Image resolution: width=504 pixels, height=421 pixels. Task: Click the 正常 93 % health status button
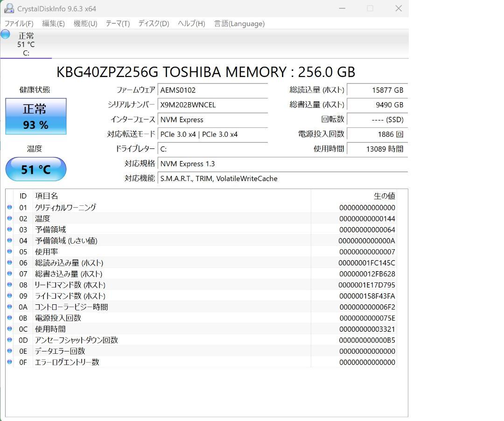35,116
